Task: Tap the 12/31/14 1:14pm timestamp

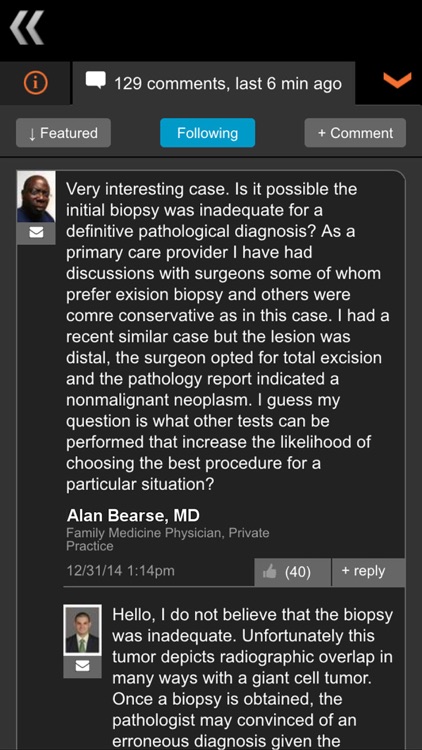Action: tap(120, 571)
